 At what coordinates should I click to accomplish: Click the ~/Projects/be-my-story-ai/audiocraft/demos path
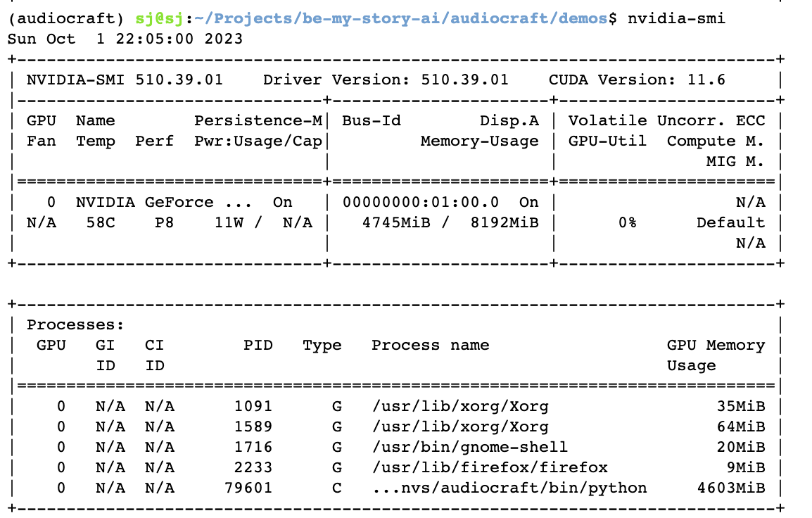(400, 19)
